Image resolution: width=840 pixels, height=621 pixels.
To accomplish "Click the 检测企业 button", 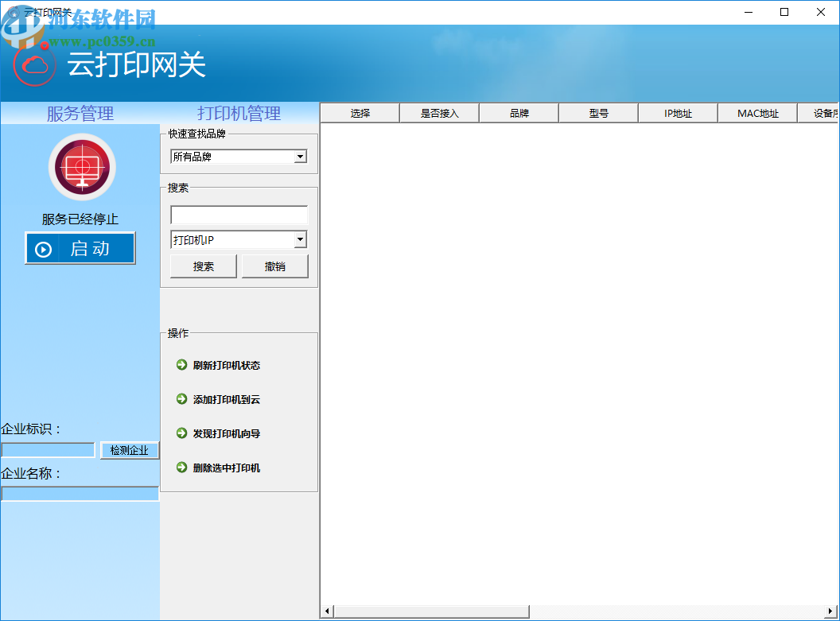I will [x=129, y=450].
